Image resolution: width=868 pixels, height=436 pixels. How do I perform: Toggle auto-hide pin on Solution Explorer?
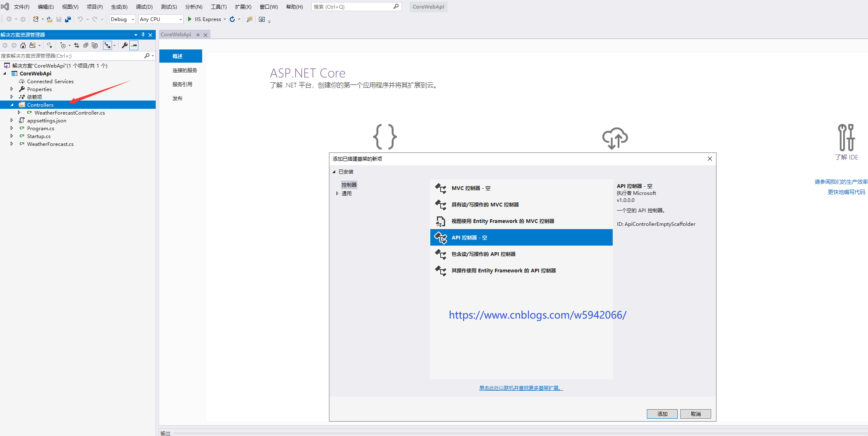point(143,35)
